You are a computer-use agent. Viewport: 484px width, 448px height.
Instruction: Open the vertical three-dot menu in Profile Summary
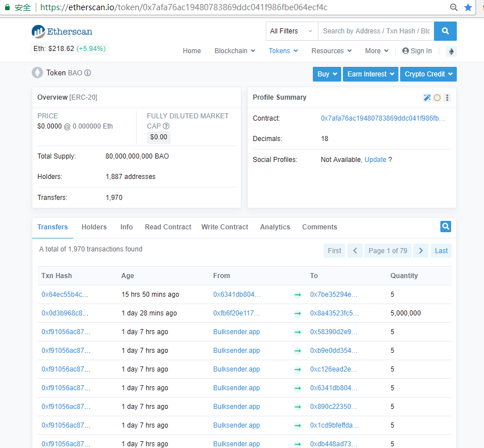(x=447, y=98)
